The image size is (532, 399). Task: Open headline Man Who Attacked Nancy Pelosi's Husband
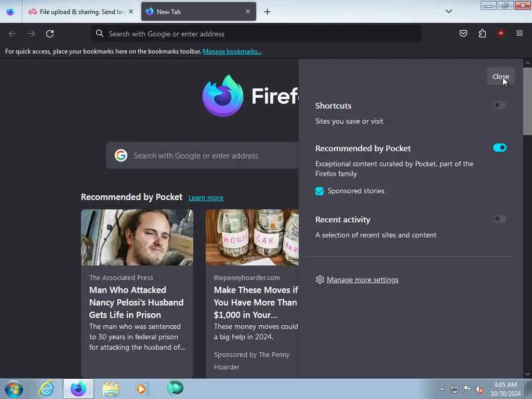click(x=137, y=302)
